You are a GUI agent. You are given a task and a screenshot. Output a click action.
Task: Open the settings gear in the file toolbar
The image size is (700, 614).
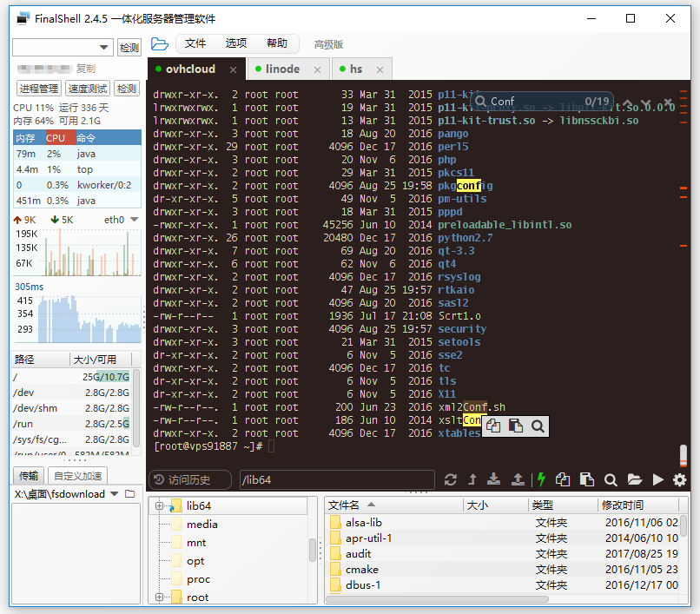click(679, 479)
